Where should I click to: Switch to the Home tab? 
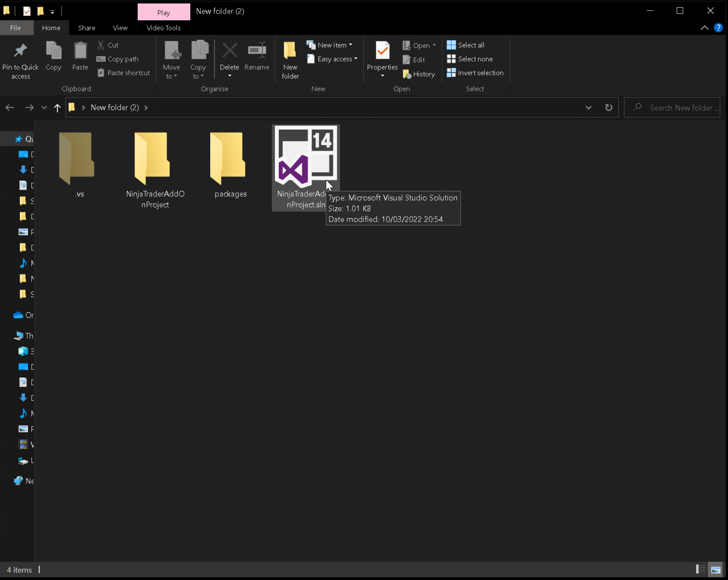tap(51, 28)
